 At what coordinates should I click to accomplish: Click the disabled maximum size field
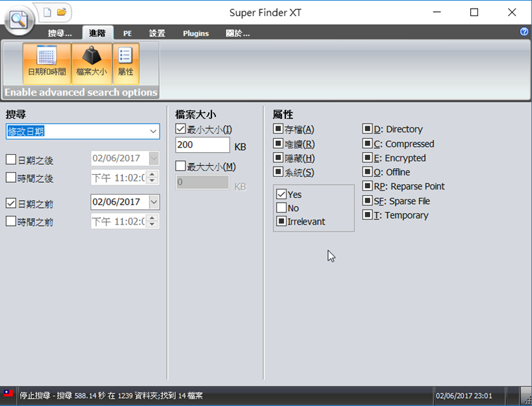[203, 182]
